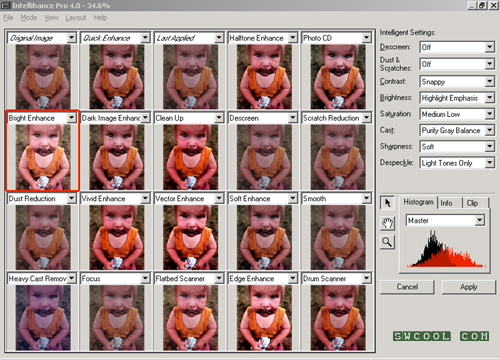Select the hand pan tool
Viewport: 500px width, 360px height.
(x=387, y=223)
